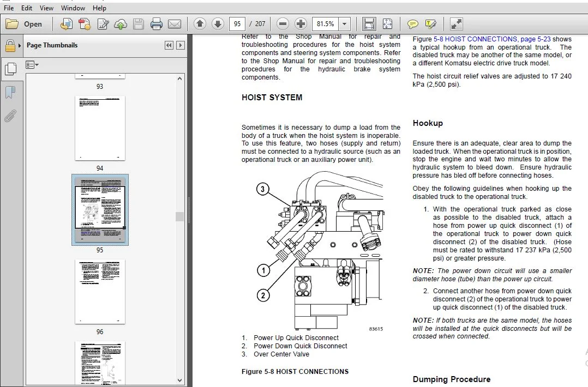Click the convert PDF icon next to Open

(67, 24)
